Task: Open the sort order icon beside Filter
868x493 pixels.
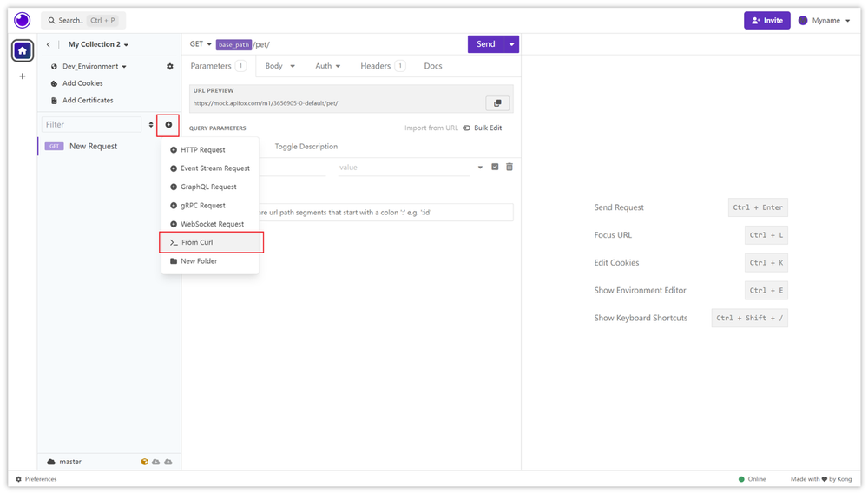Action: point(150,124)
